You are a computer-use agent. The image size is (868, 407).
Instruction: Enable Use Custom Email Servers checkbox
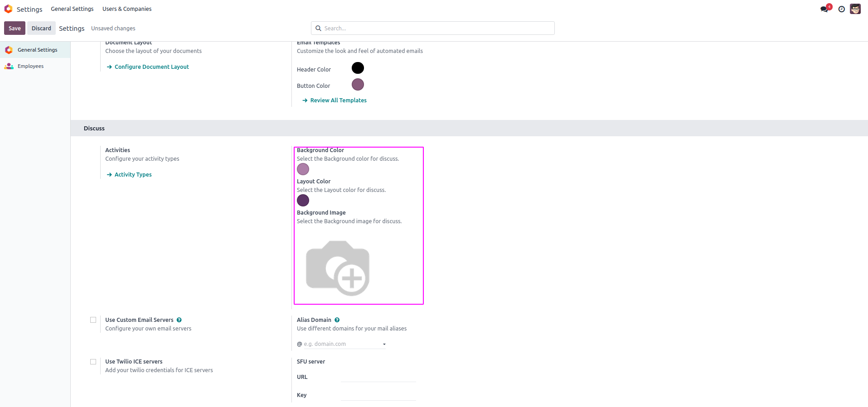click(x=93, y=320)
